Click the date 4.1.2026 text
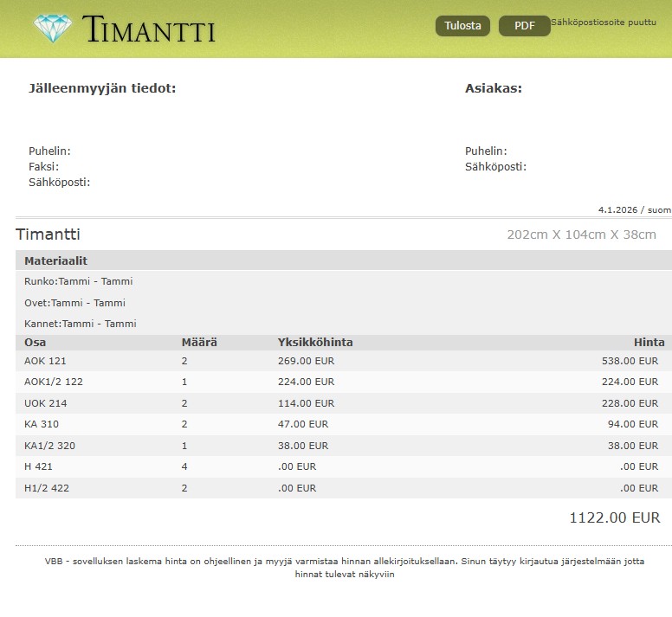 click(x=617, y=210)
